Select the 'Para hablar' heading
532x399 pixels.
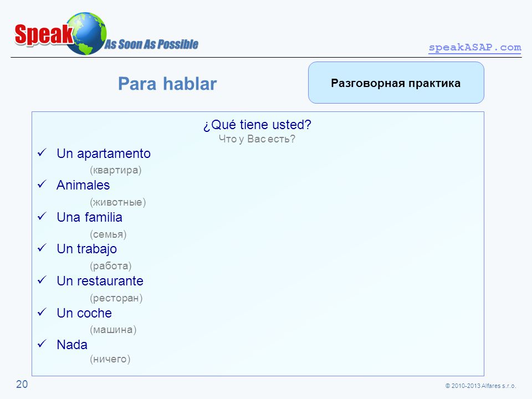167,84
